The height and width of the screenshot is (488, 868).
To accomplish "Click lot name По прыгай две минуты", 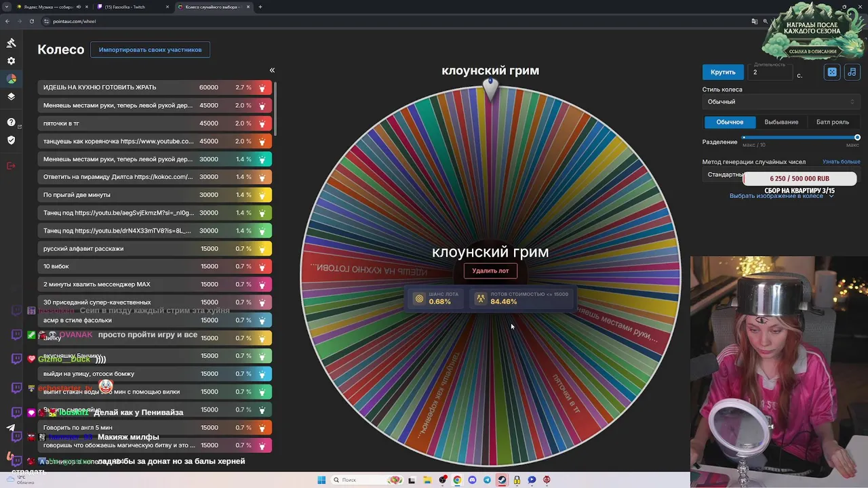I will pyautogui.click(x=77, y=195).
